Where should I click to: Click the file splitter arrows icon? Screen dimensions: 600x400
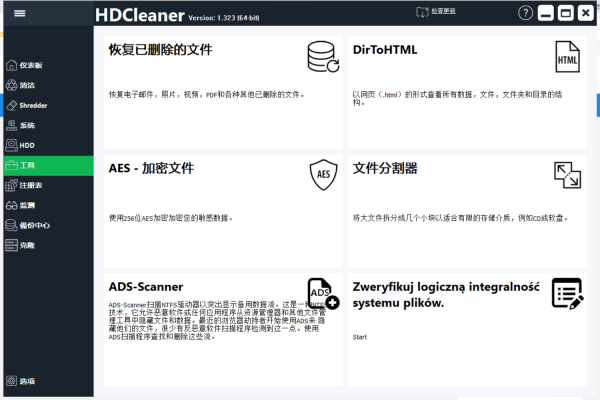tap(567, 175)
